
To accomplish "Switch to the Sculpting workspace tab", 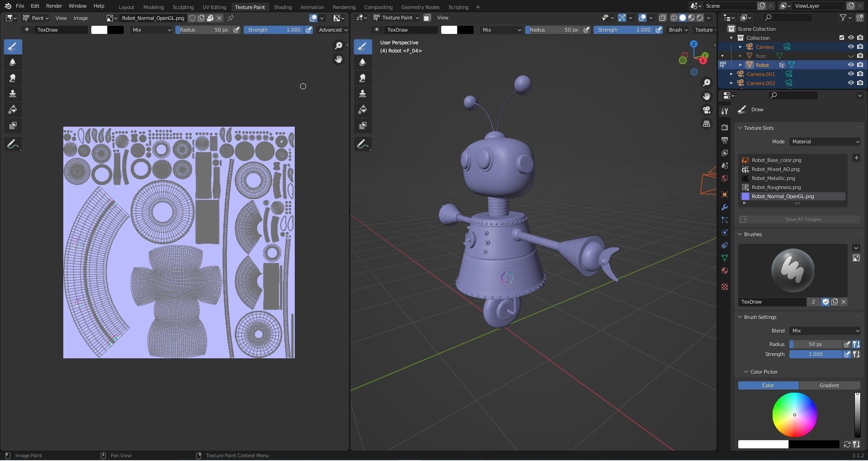I will tap(183, 7).
